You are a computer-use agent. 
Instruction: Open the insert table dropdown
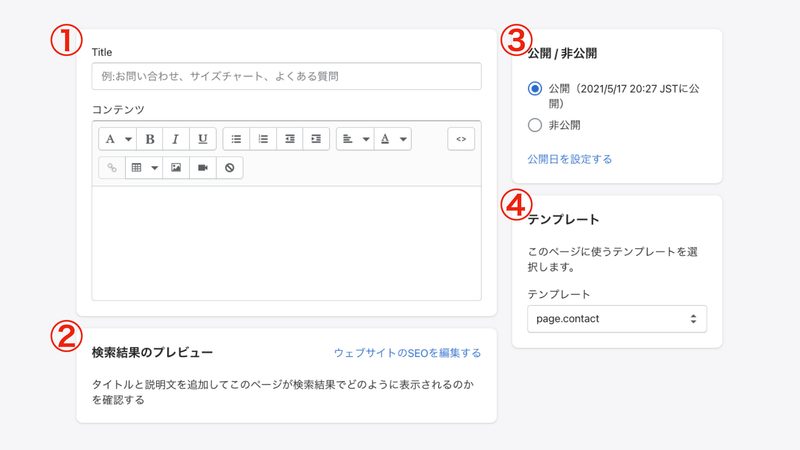[144, 167]
